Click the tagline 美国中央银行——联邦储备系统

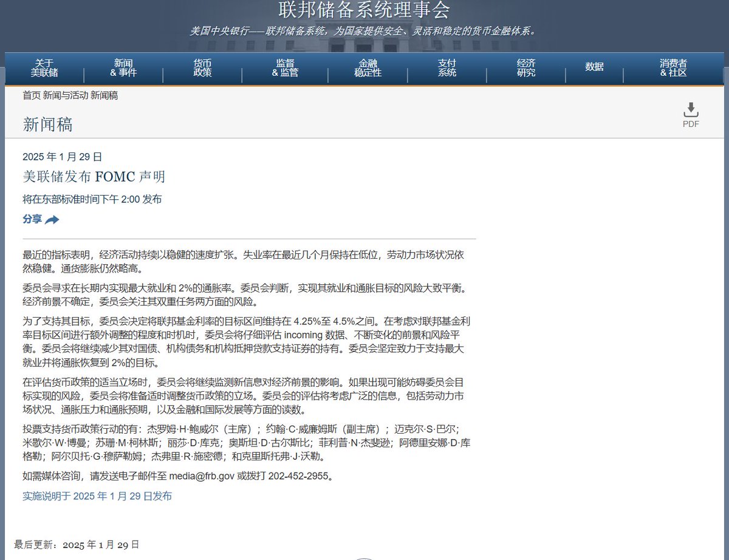point(363,30)
